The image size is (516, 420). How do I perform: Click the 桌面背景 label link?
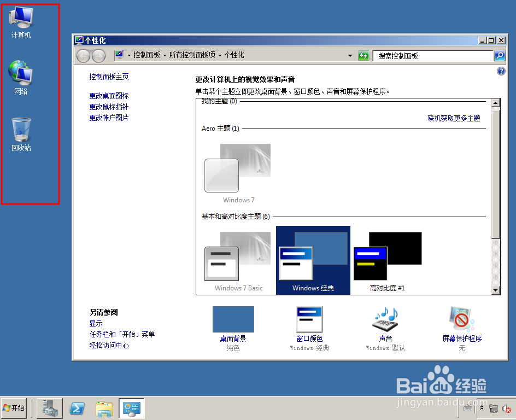[233, 339]
